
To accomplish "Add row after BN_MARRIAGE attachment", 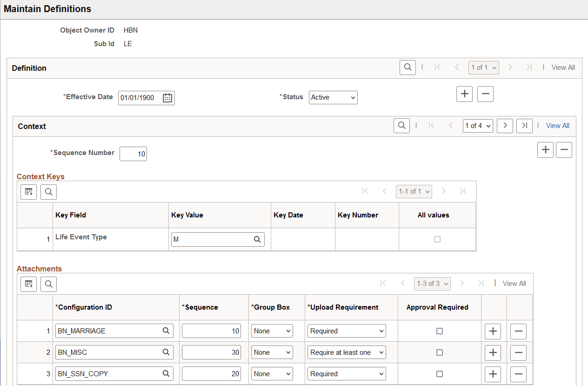I will click(x=493, y=332).
